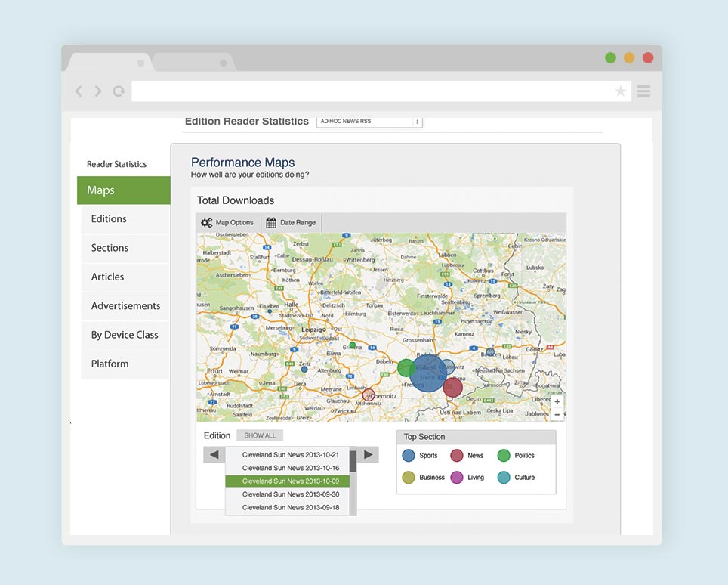Click the yellow window control dot

[629, 57]
